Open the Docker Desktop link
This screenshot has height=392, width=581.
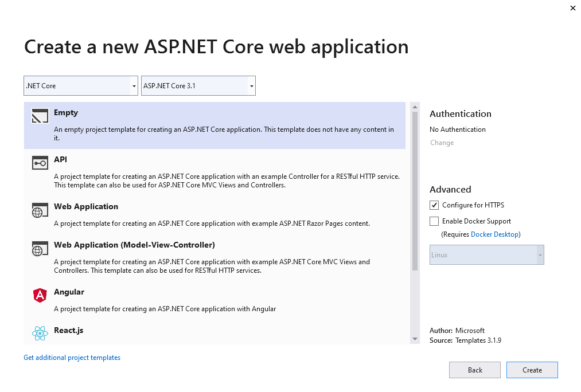[494, 234]
